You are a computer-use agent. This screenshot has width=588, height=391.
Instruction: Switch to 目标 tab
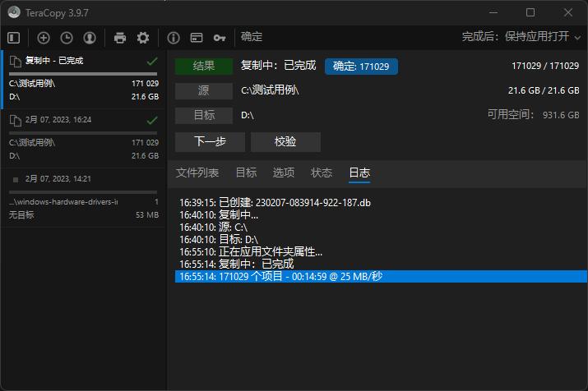pos(246,172)
